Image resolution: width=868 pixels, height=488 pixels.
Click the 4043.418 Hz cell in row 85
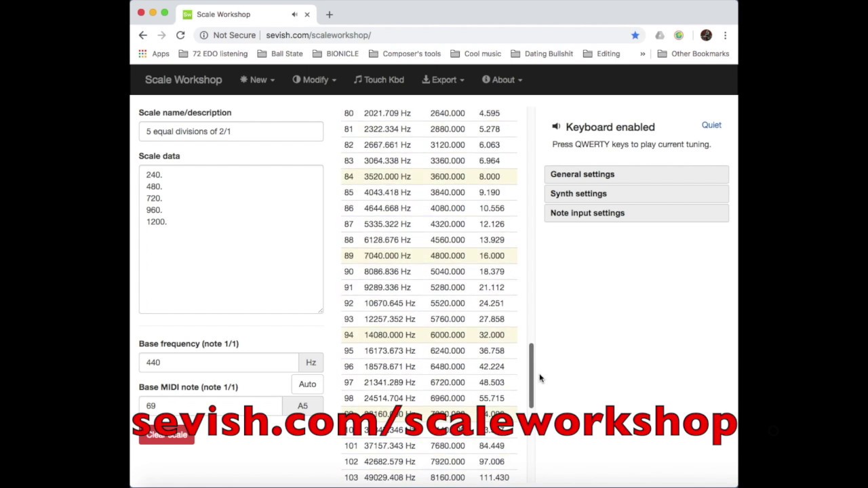(387, 192)
